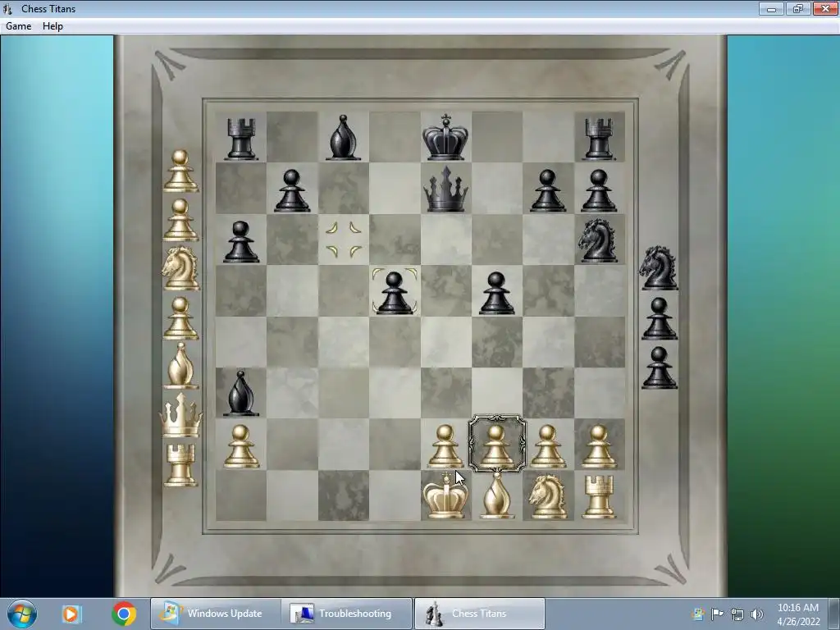The image size is (840, 630).
Task: Click the black king on e8
Action: pyautogui.click(x=445, y=137)
